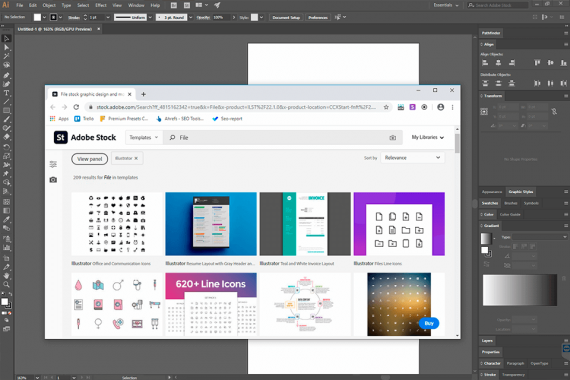Open the Seo-report bookmark

point(227,119)
